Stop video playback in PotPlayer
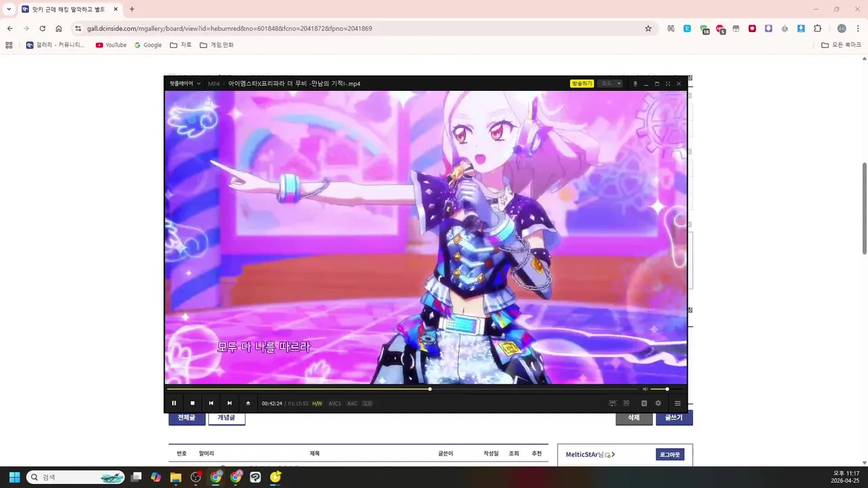 point(193,403)
